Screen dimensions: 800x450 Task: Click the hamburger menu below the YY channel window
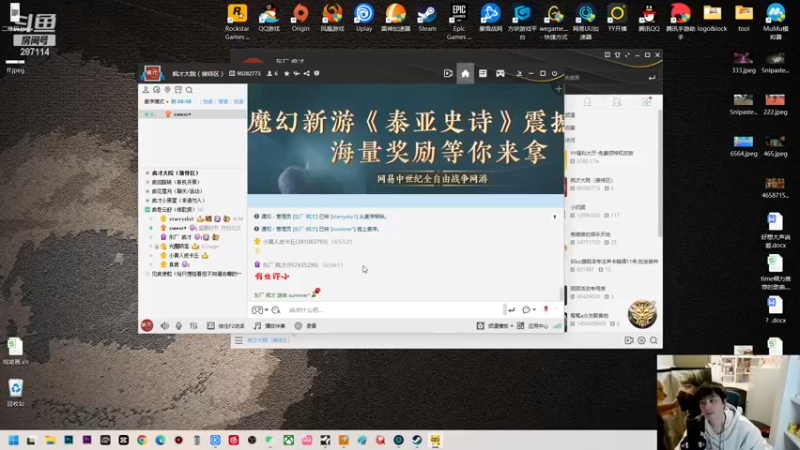point(238,340)
